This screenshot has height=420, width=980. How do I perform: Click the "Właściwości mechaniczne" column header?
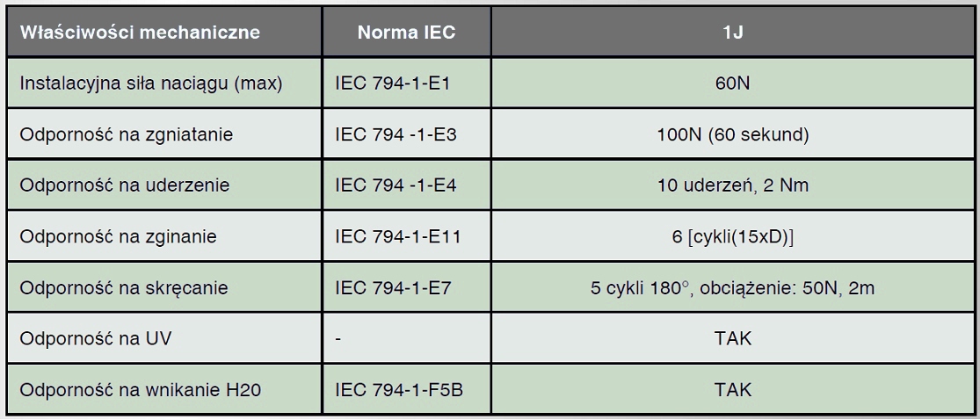pos(140,33)
